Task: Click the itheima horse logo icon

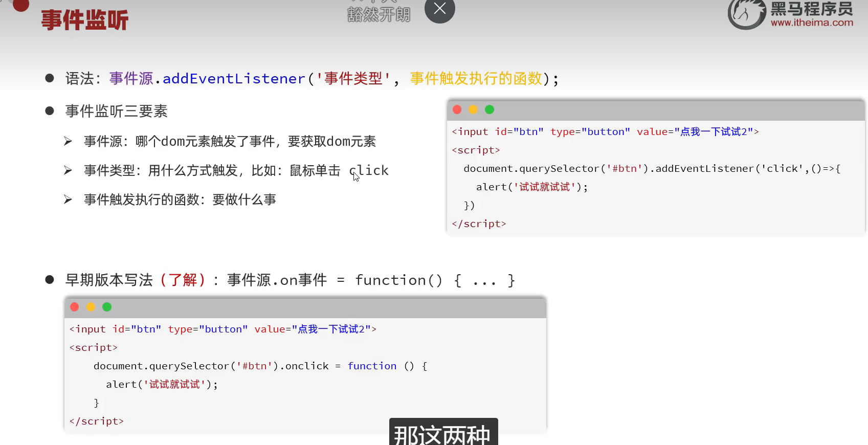Action: 747,14
